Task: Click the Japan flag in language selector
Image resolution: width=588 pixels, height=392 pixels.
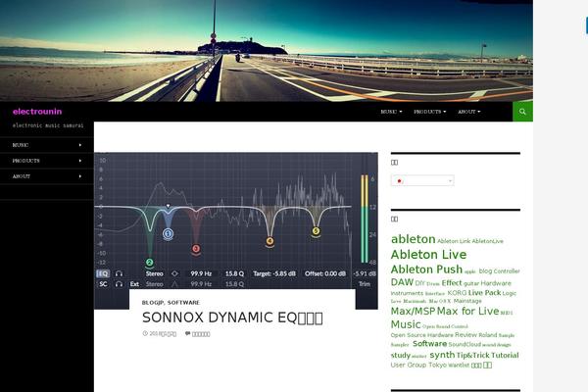Action: [x=400, y=180]
